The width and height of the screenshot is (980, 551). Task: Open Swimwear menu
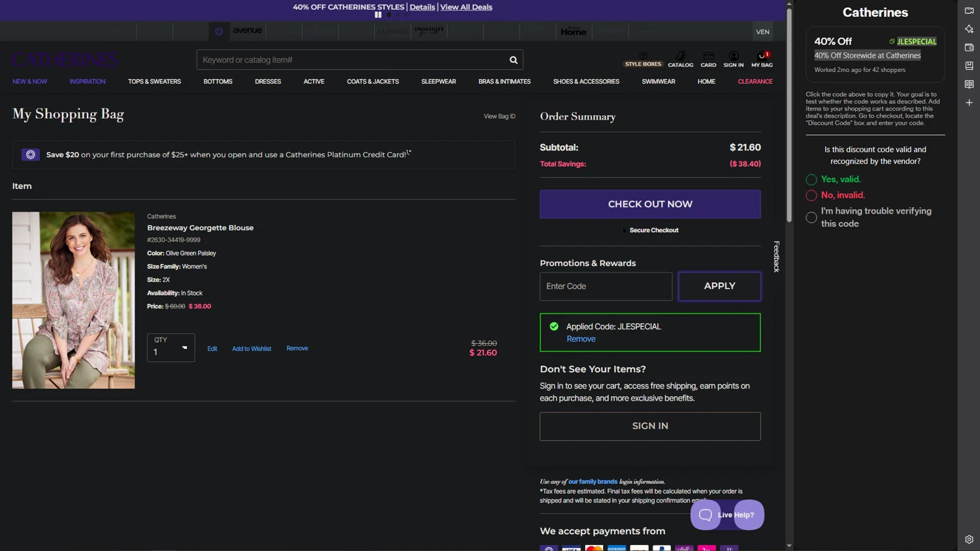(658, 82)
